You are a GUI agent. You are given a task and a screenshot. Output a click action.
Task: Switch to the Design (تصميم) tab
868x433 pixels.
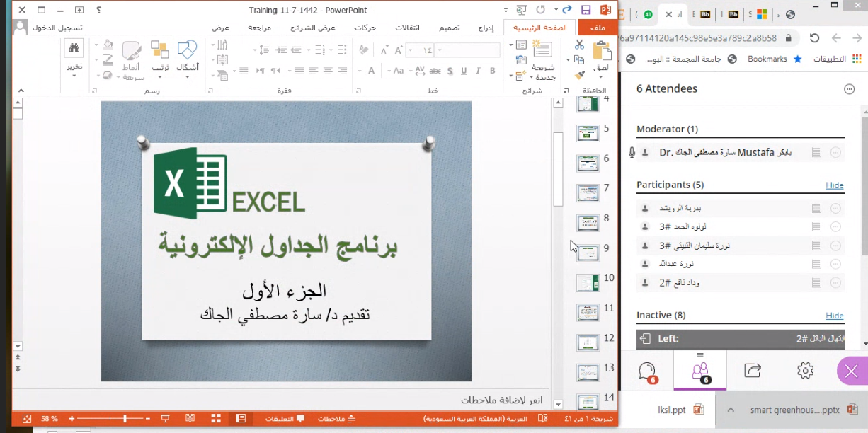pos(450,28)
